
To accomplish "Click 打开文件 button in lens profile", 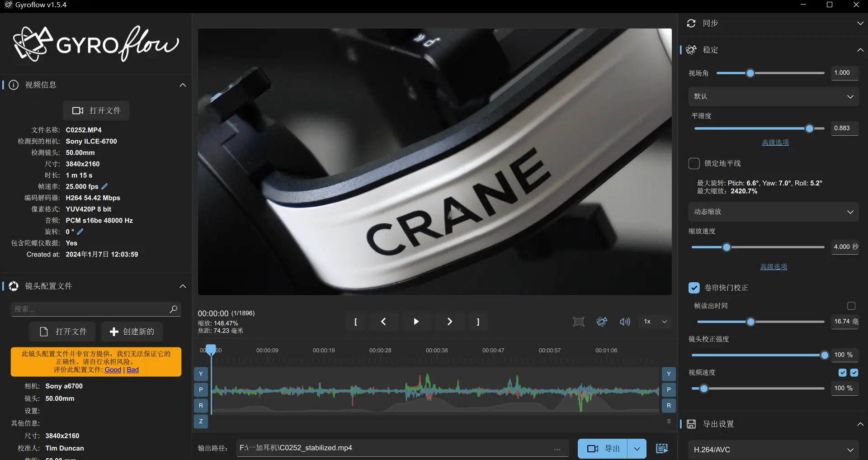I will tap(62, 332).
